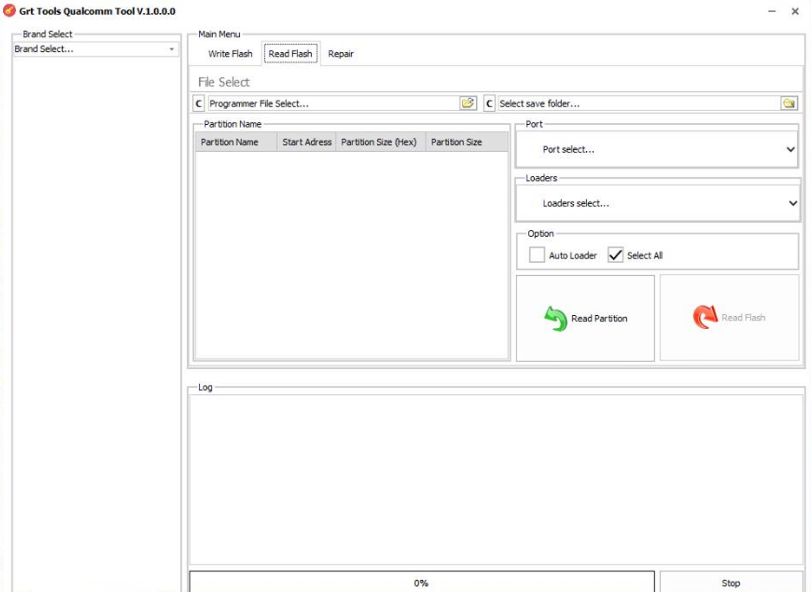Click the Read Flash action button
Image resolution: width=811 pixels, height=592 pixels.
[729, 318]
